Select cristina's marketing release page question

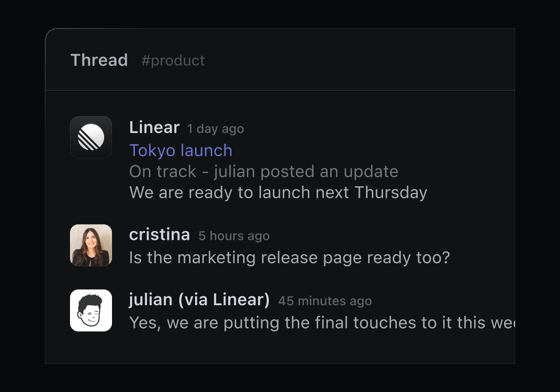pyautogui.click(x=289, y=257)
